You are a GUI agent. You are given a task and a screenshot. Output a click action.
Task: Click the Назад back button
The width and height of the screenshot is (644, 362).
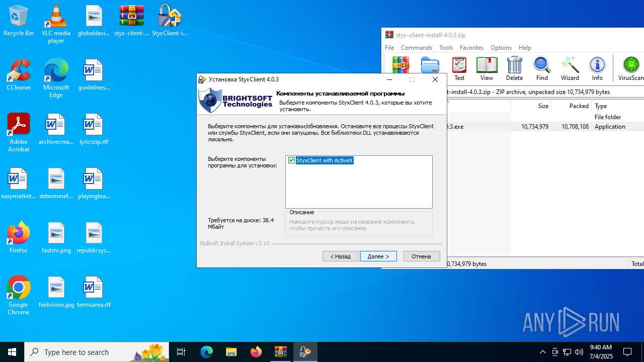(341, 256)
